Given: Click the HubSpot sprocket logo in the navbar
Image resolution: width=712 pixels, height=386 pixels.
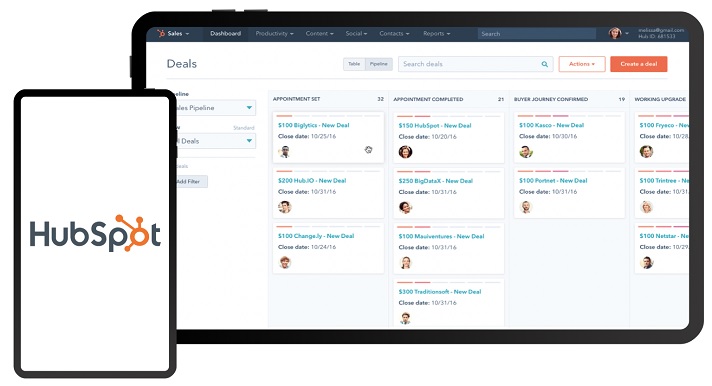Looking at the screenshot, I should click(161, 33).
